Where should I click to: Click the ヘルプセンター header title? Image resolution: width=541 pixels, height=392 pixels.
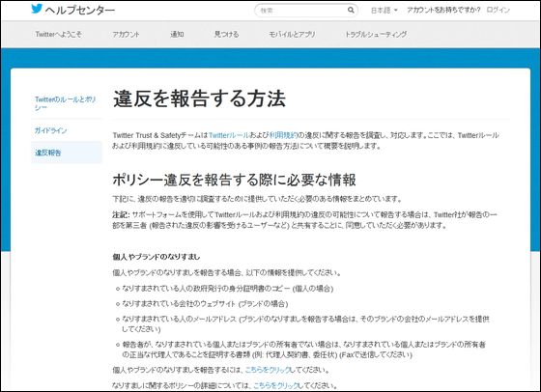tap(80, 10)
